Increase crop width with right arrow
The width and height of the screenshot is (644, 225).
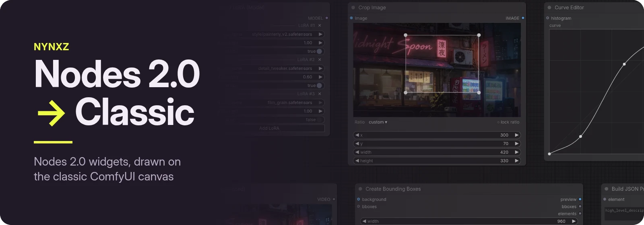point(517,152)
